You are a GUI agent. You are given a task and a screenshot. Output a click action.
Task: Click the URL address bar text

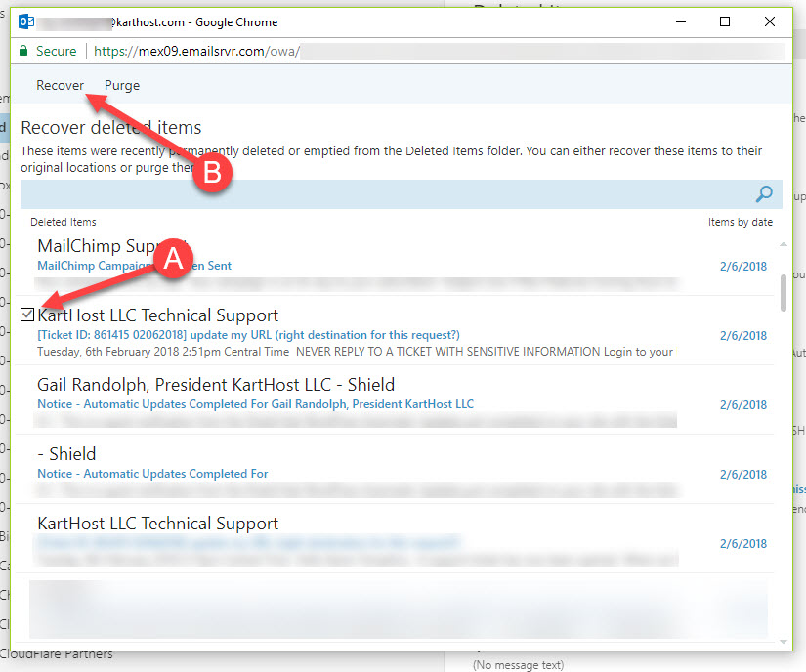pos(196,52)
